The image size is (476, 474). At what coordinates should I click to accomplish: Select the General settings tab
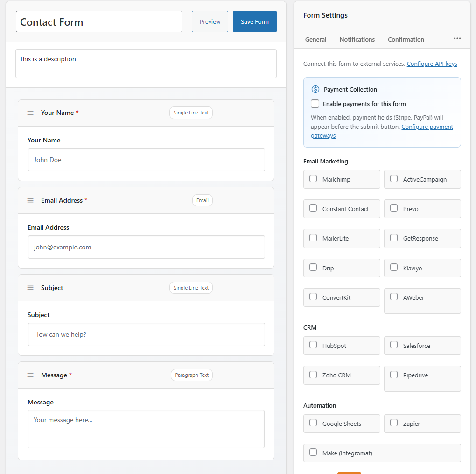point(315,39)
